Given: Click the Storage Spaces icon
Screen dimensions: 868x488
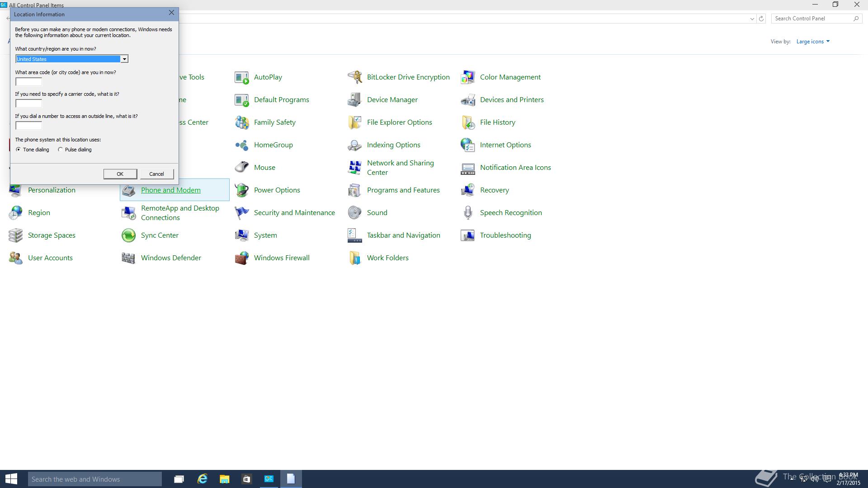Looking at the screenshot, I should click(x=16, y=235).
